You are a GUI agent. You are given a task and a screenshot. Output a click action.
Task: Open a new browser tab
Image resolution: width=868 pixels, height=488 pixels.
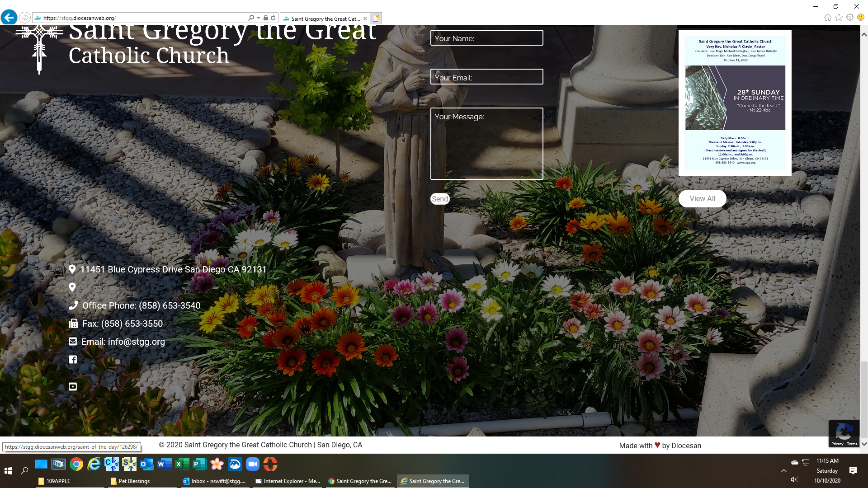pos(376,19)
